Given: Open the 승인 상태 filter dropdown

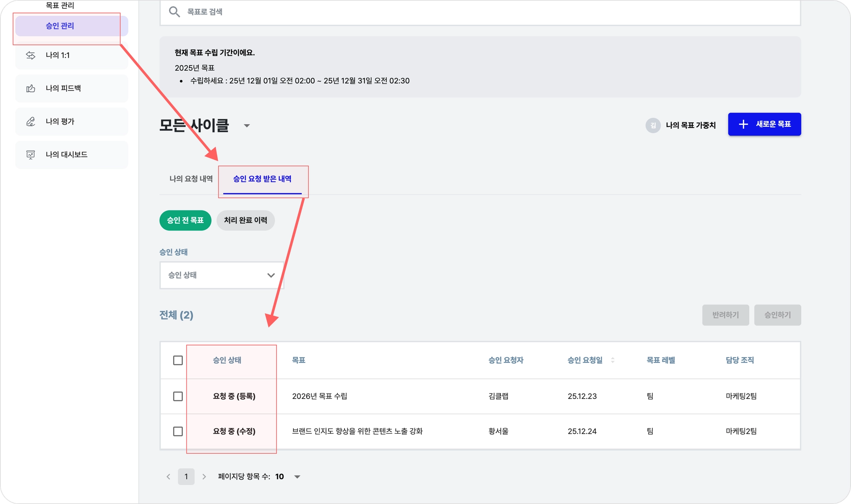Looking at the screenshot, I should tap(221, 275).
